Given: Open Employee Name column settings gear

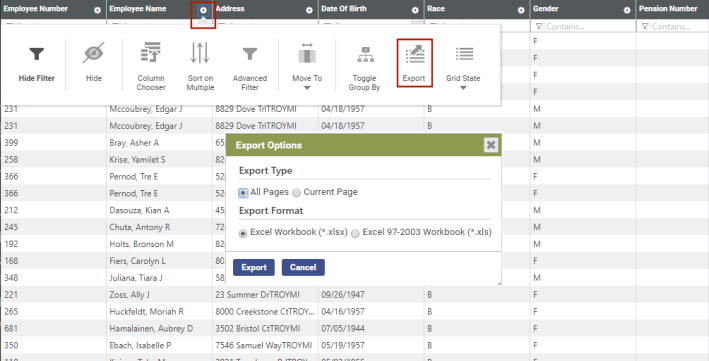Looking at the screenshot, I should 203,10.
